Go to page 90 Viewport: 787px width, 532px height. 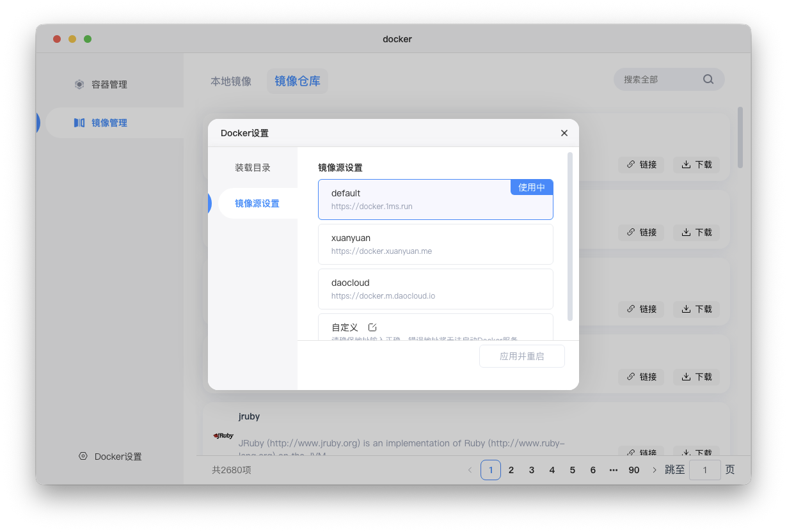[634, 470]
